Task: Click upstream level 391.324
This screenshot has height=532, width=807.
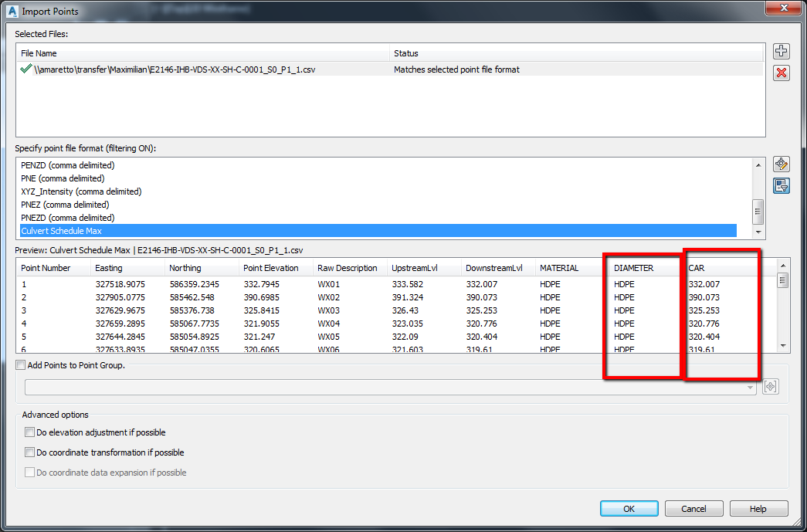Action: tap(408, 297)
